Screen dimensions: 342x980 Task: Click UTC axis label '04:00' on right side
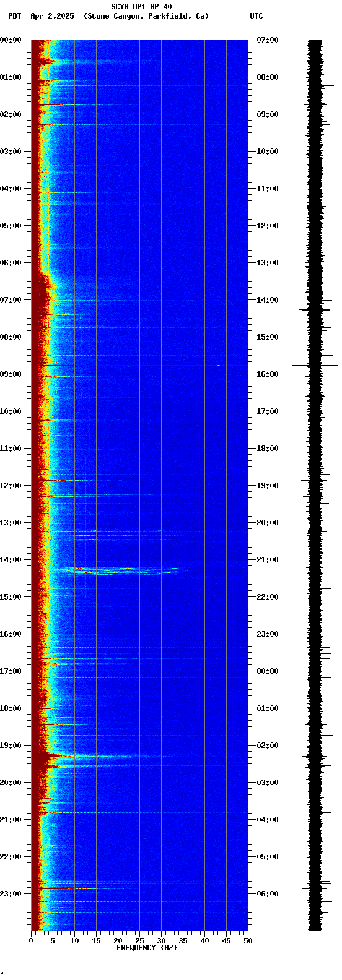point(268,820)
